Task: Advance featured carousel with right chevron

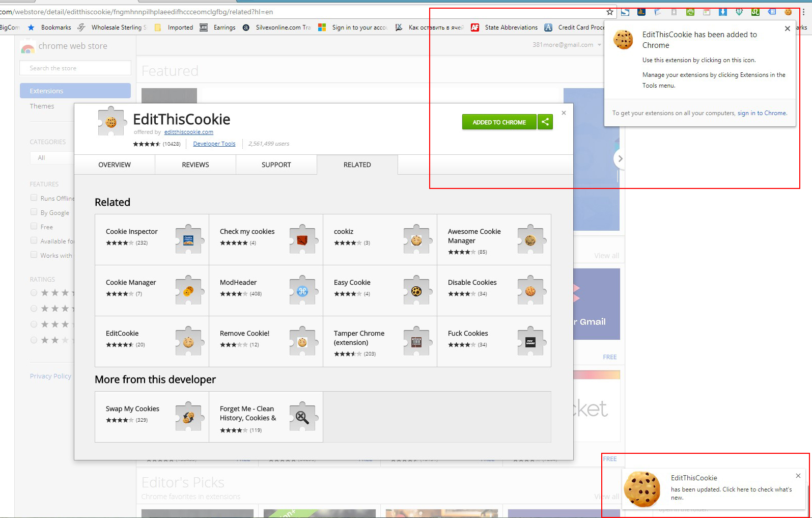Action: click(620, 158)
